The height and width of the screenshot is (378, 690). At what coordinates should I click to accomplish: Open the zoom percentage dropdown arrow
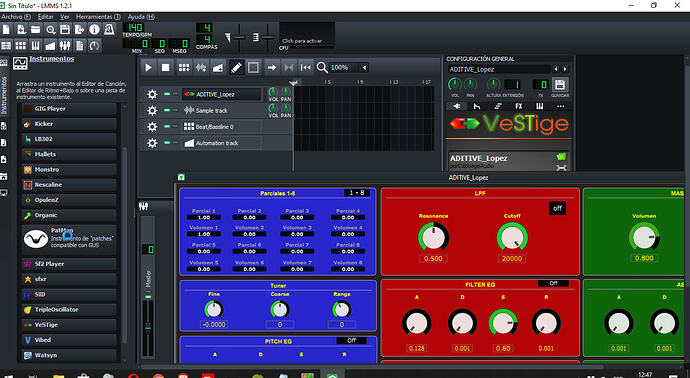pos(364,67)
